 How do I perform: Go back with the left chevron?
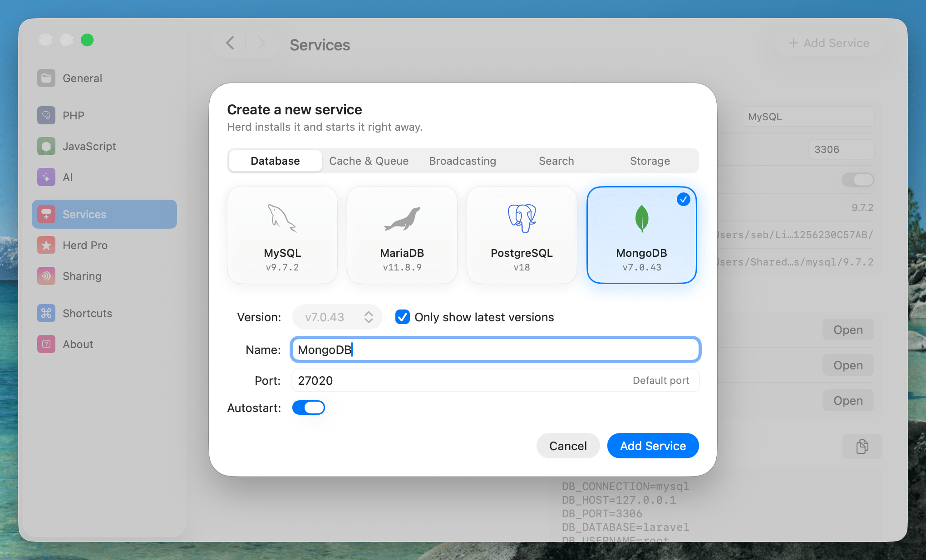(x=230, y=43)
